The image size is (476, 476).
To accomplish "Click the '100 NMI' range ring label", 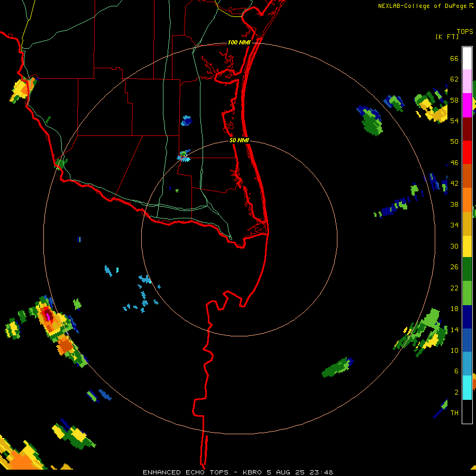I will pos(239,42).
